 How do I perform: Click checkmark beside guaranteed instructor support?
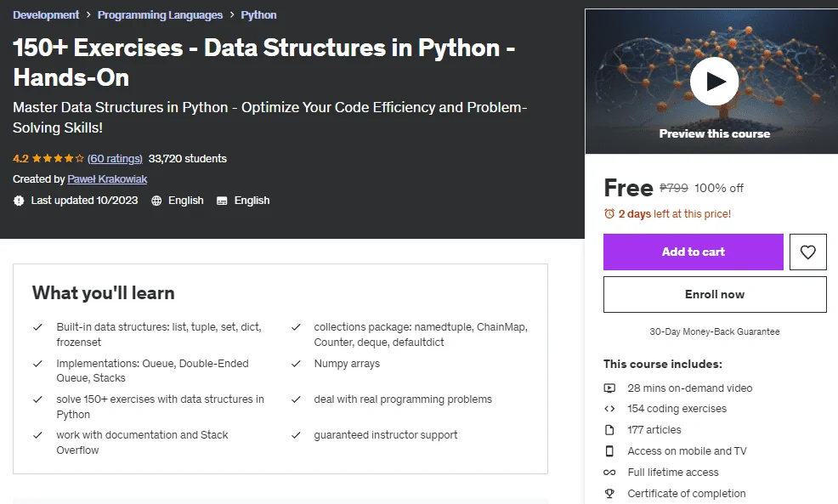(x=296, y=435)
